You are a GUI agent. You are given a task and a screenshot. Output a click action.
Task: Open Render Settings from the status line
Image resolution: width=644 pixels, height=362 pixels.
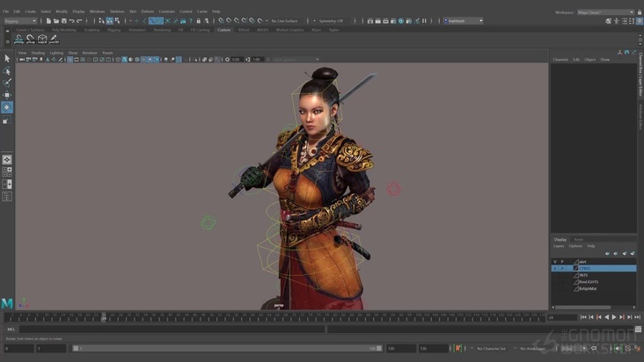pos(393,21)
